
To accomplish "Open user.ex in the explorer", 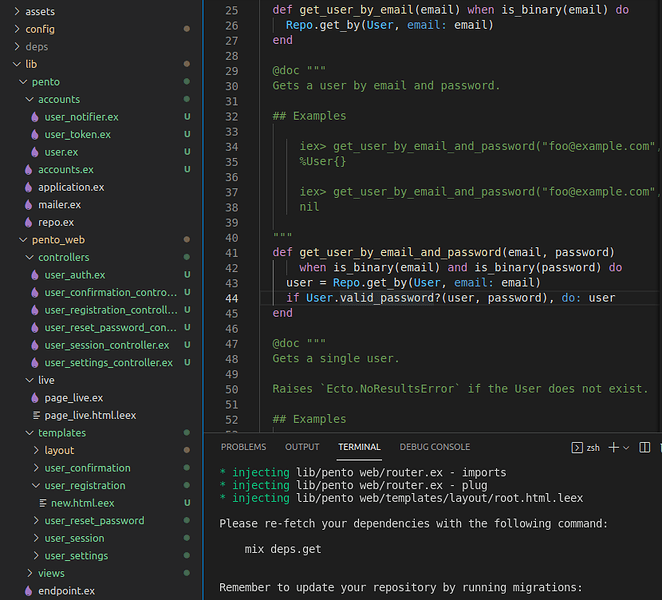I will pyautogui.click(x=61, y=152).
